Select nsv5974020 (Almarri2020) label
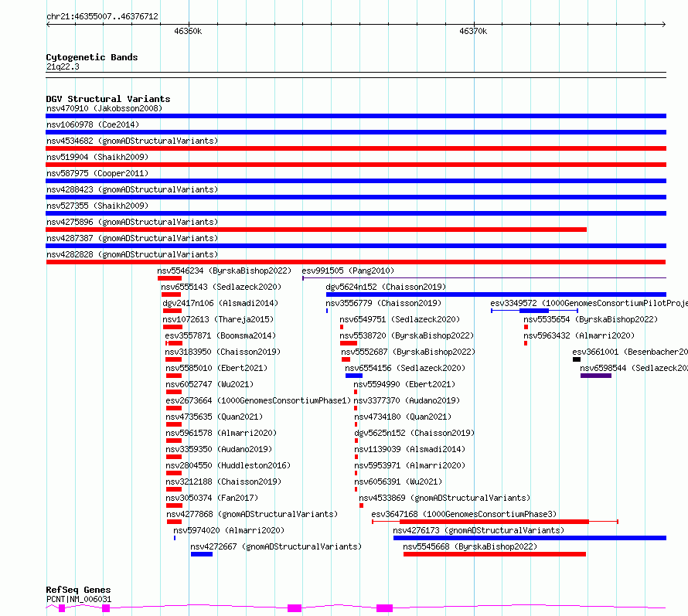Viewport: 688px width, 616px height. [229, 530]
